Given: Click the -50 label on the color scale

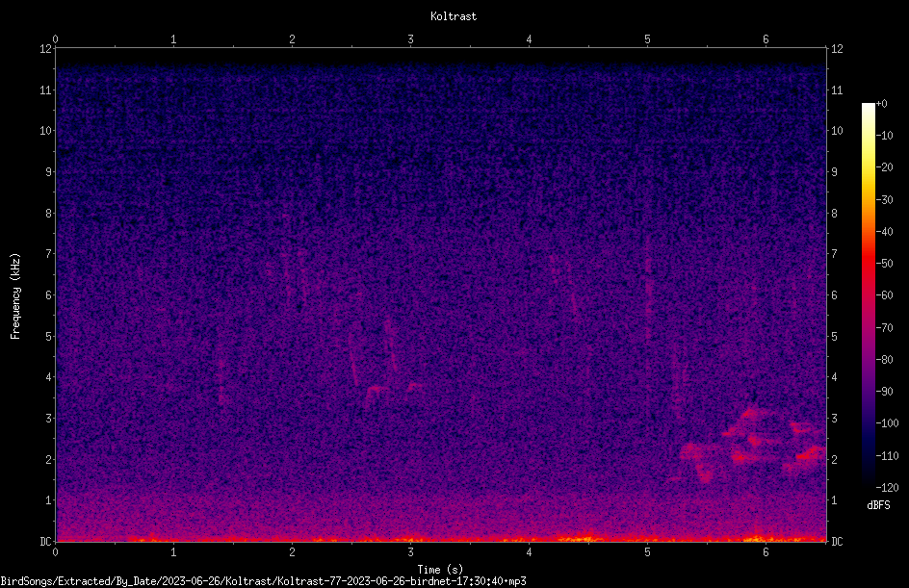Looking at the screenshot, I should pos(884,264).
